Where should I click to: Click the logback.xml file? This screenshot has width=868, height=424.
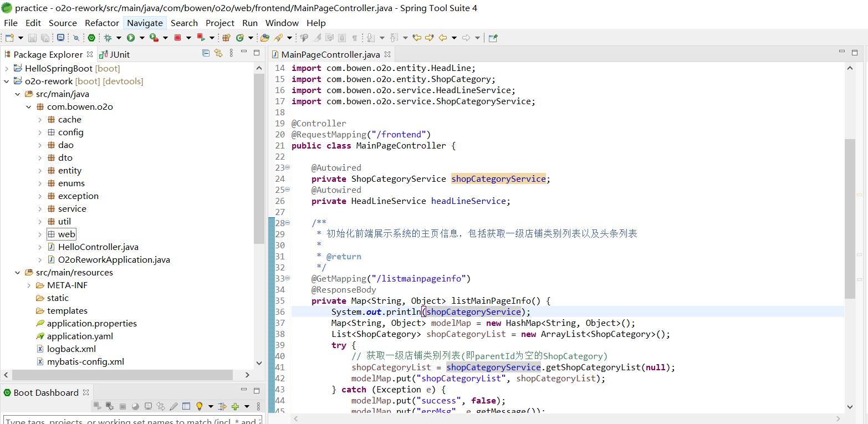click(x=71, y=349)
